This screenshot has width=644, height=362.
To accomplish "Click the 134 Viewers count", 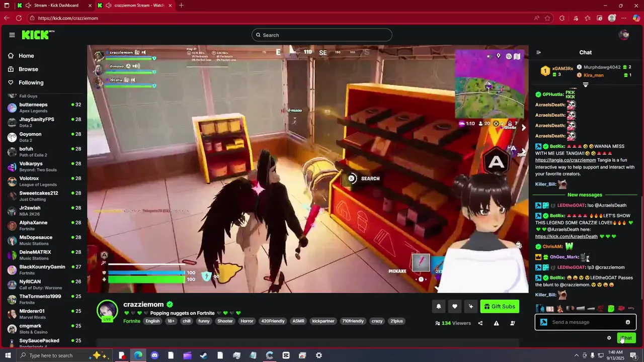I will [x=452, y=323].
